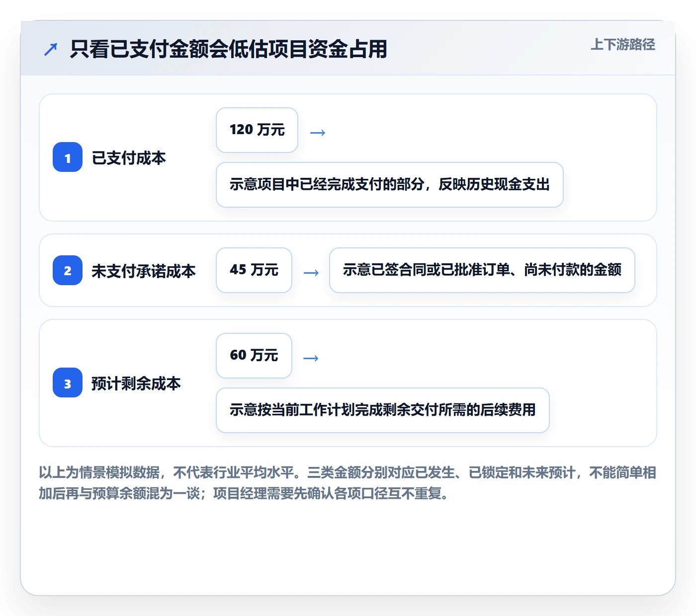Screen dimensions: 696x616
Task: Click the number 2 badge for 未支付承诺成本
Action: (68, 270)
